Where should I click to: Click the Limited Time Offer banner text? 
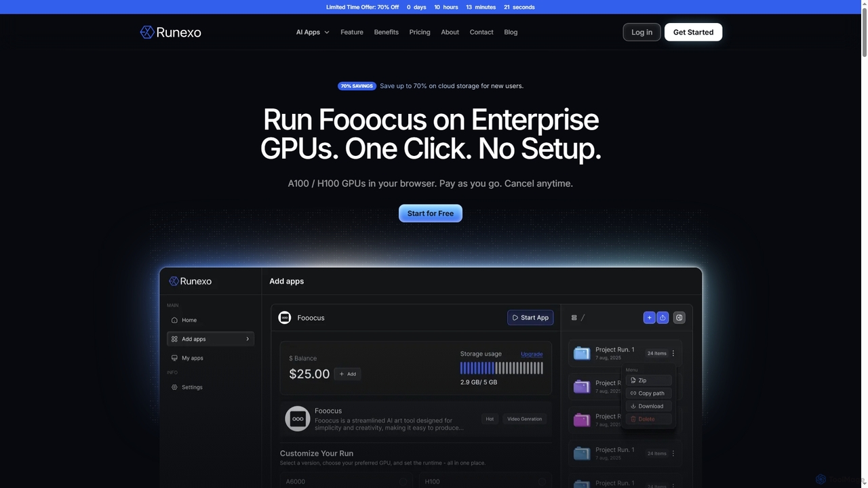(362, 7)
